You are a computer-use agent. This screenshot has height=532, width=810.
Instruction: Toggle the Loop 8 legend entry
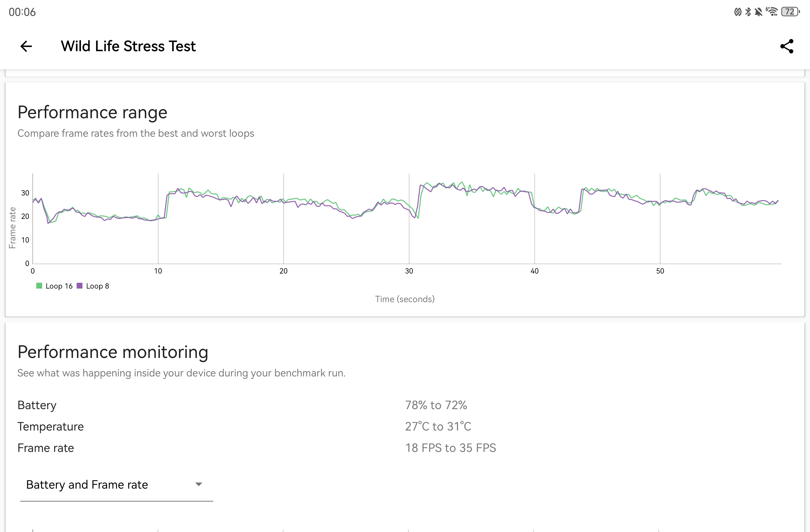[x=97, y=286]
